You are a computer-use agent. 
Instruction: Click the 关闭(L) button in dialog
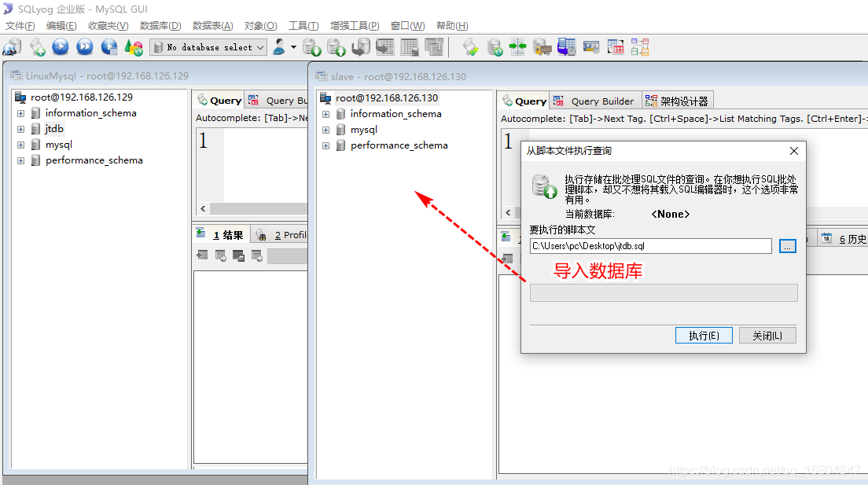(767, 336)
